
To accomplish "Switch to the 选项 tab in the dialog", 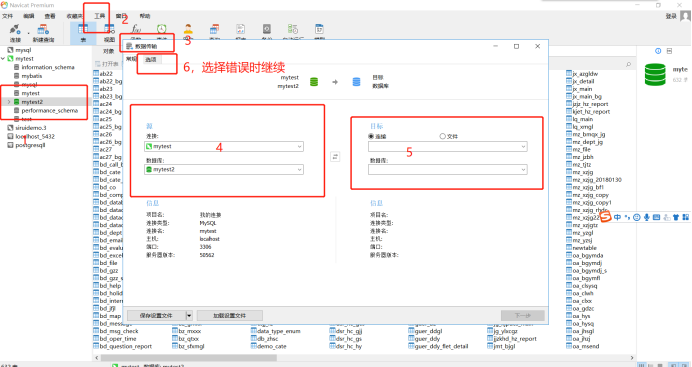I will (x=151, y=59).
